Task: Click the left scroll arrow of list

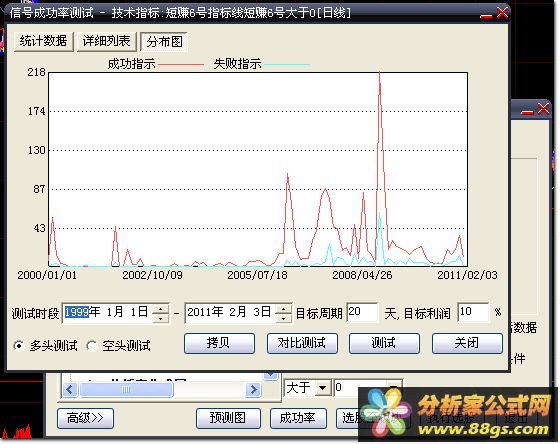Action: pyautogui.click(x=69, y=389)
